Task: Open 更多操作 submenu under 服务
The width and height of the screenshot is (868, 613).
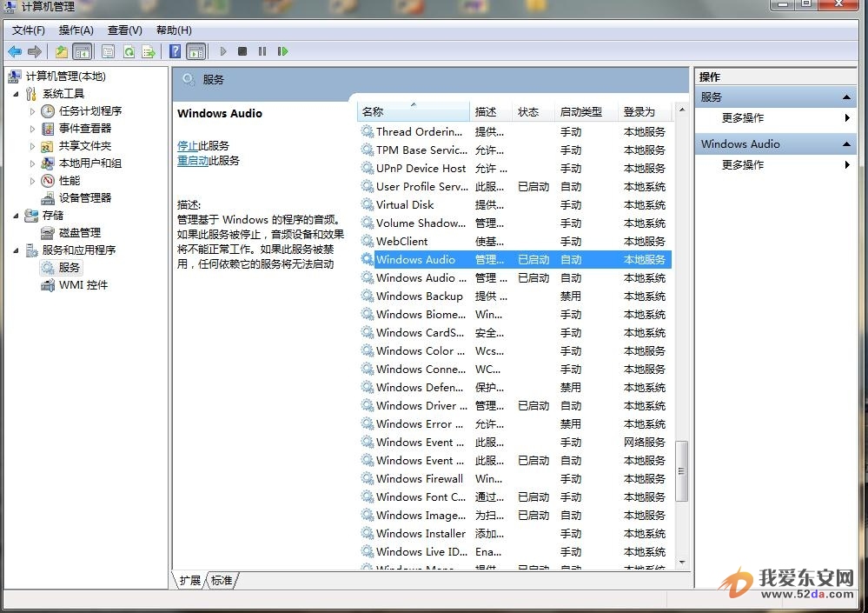Action: pos(743,117)
